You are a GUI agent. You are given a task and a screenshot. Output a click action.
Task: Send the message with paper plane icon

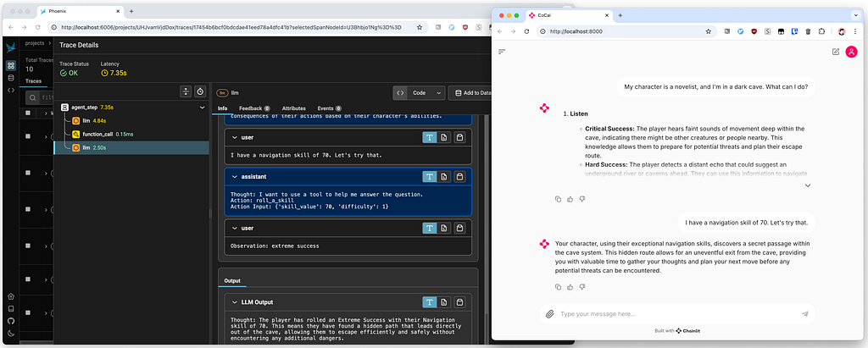point(805,313)
